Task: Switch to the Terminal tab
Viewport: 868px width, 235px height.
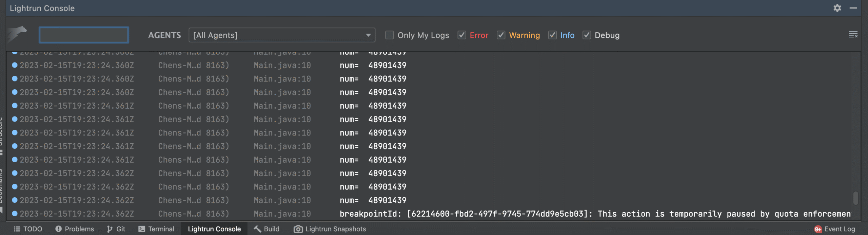Action: coord(156,229)
